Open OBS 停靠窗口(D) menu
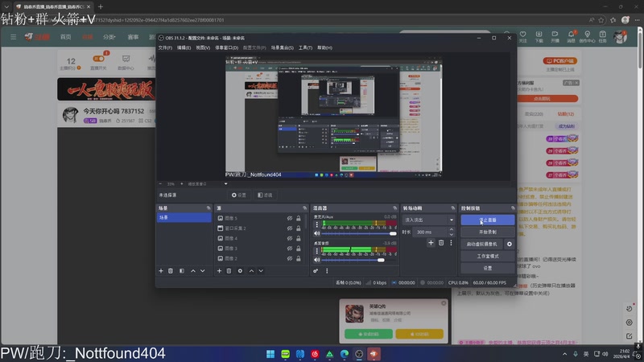This screenshot has height=362, width=644. click(226, 47)
